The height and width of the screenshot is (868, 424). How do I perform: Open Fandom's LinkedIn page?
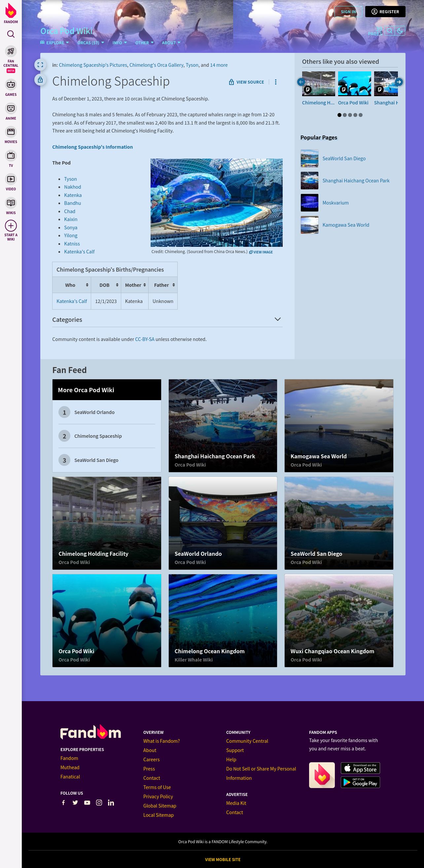[x=111, y=803]
